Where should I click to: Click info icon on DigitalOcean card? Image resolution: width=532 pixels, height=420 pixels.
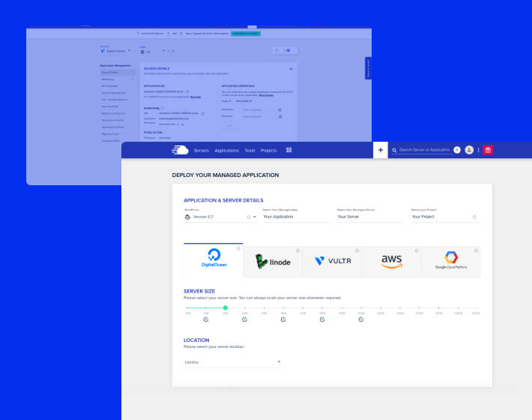tap(238, 248)
